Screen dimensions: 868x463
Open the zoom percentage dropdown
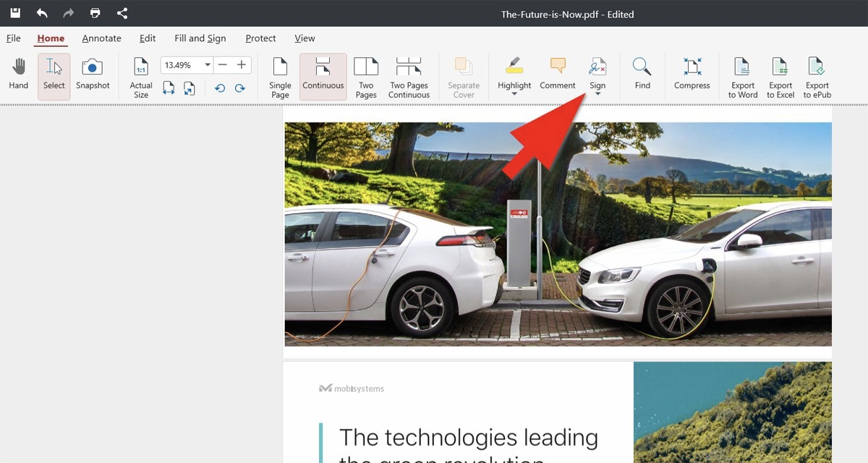[x=208, y=65]
